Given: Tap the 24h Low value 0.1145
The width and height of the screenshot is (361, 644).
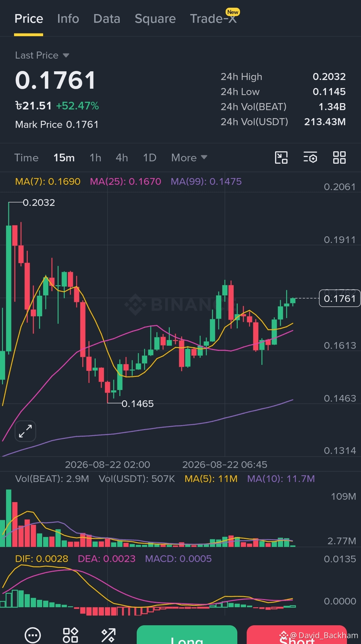Looking at the screenshot, I should pos(329,92).
